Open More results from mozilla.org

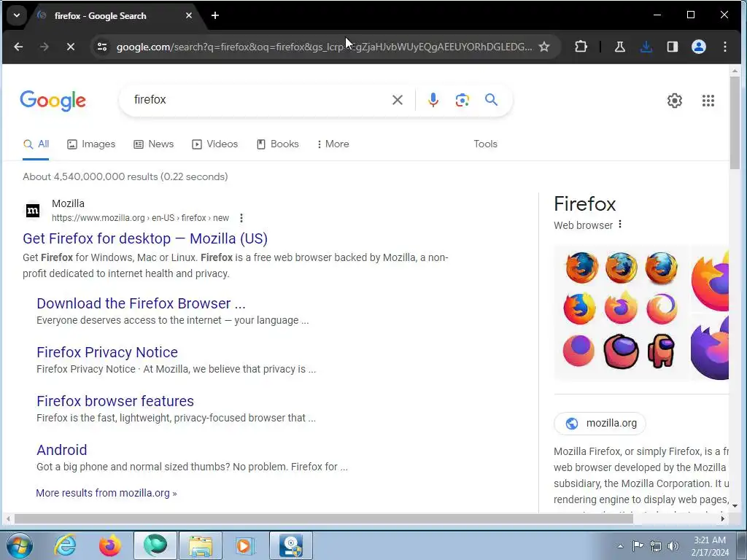click(107, 493)
